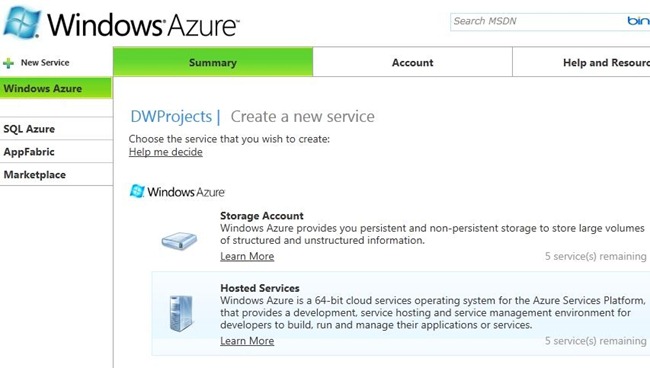Focus the Search MSDN input field
The height and width of the screenshot is (368, 650).
(539, 22)
